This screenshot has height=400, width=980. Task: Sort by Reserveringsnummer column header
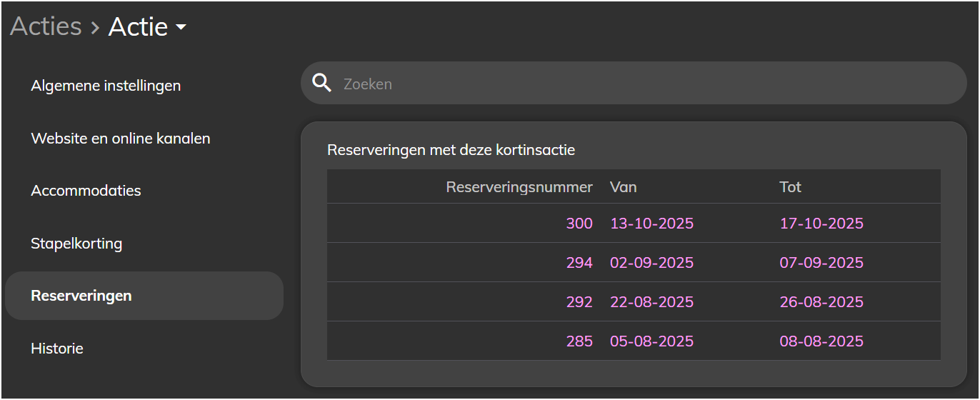(x=519, y=187)
